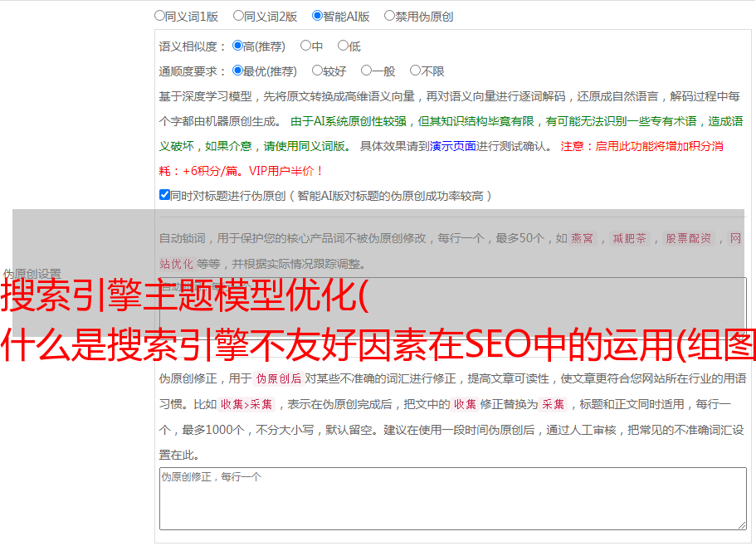Set 语义相似度 to 中

[x=305, y=46]
